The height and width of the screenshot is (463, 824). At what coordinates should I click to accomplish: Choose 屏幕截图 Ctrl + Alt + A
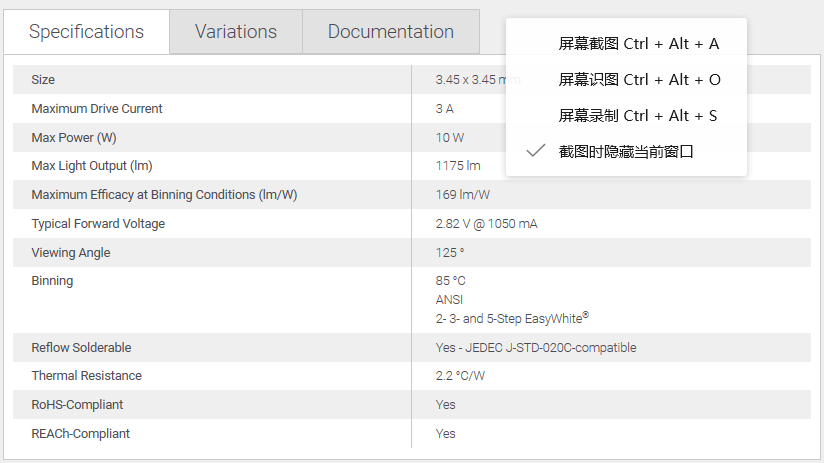(x=638, y=44)
